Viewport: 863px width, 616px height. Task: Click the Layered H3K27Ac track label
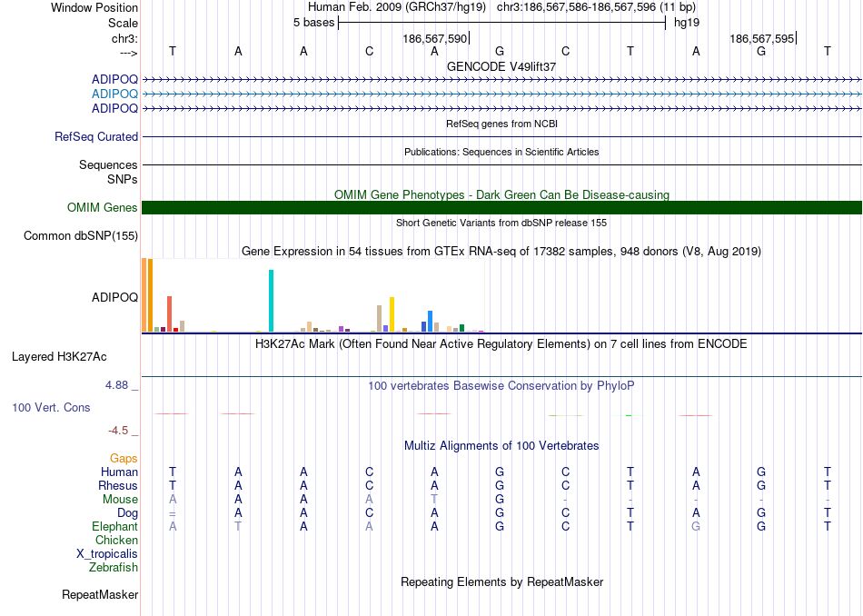tap(59, 357)
